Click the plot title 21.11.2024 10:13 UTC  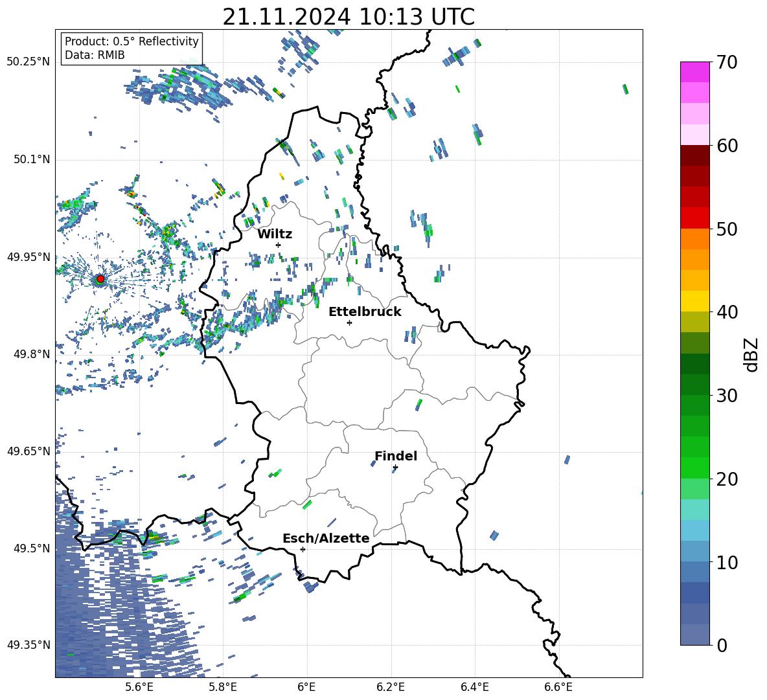point(349,17)
